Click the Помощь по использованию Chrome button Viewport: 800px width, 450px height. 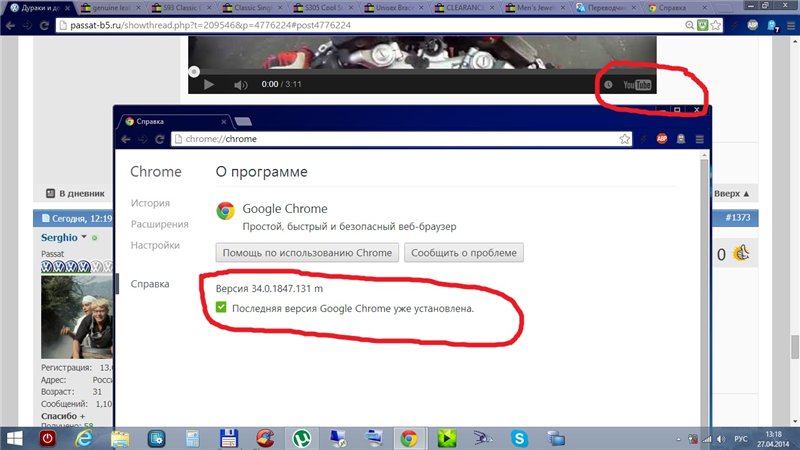(x=308, y=253)
